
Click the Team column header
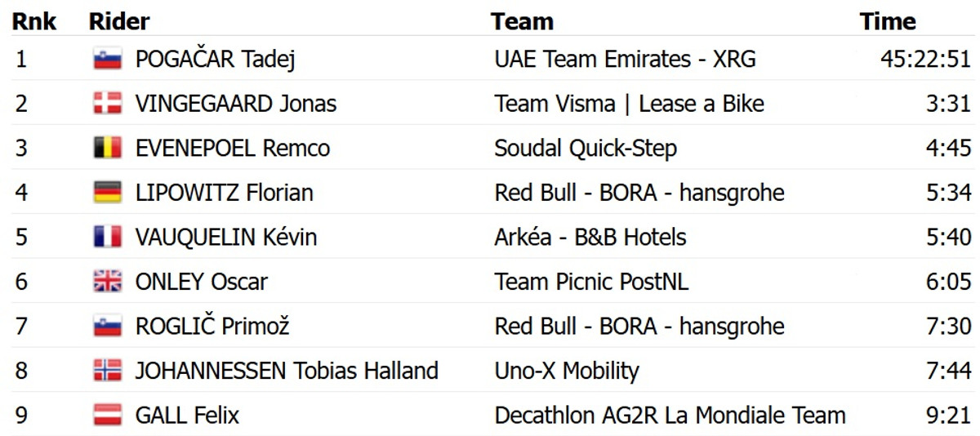tap(522, 21)
